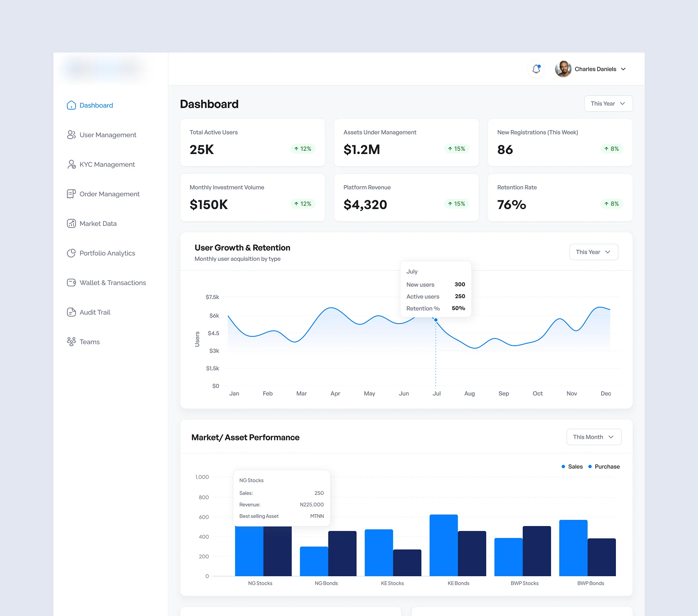Screen dimensions: 698x616
Task: Click the User Management people icon
Action: pos(71,135)
